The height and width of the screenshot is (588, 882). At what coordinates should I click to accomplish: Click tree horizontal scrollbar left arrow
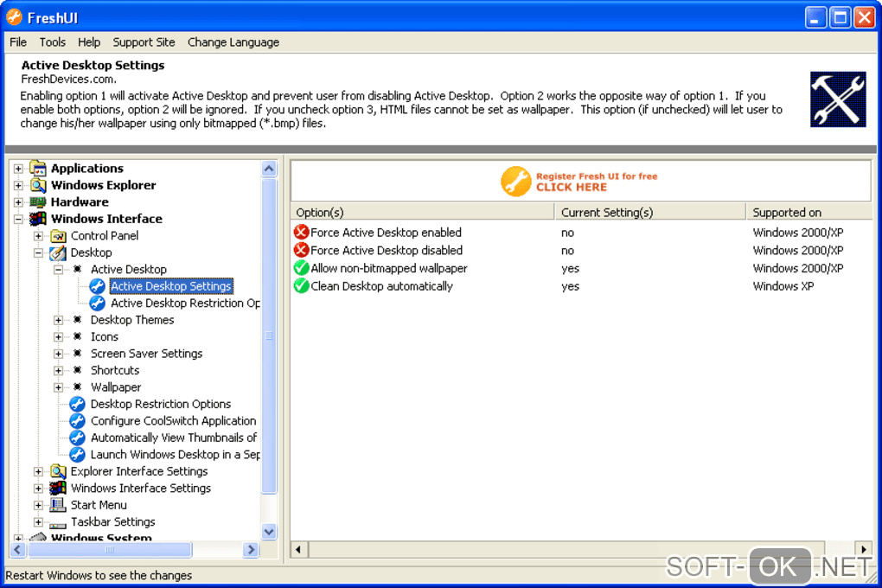[x=18, y=550]
